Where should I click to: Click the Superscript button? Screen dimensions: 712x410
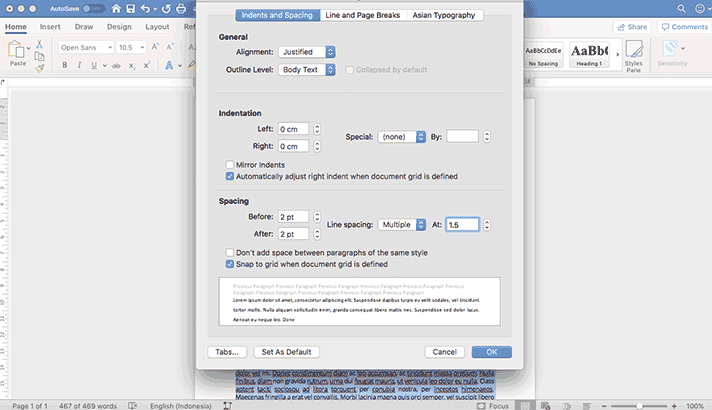147,65
